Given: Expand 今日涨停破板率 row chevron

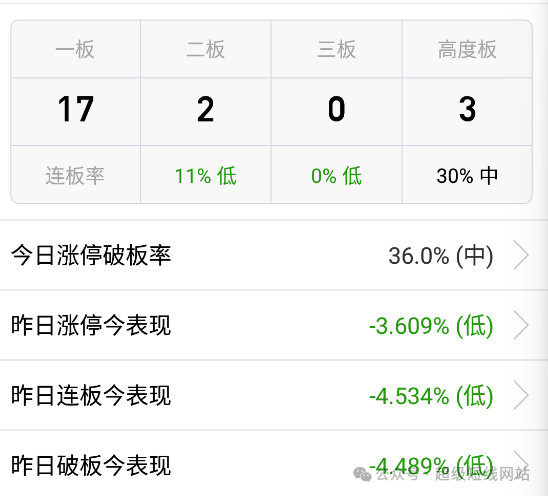Looking at the screenshot, I should 521,255.
